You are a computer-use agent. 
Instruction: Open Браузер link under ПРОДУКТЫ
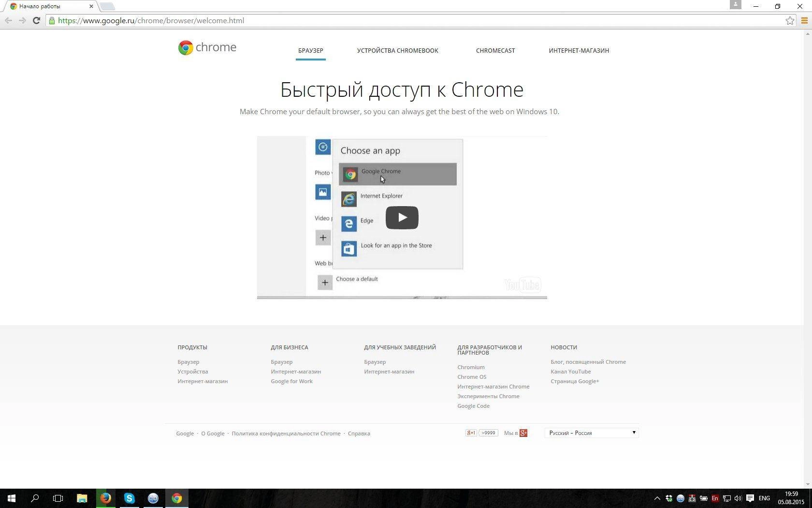[x=188, y=362]
